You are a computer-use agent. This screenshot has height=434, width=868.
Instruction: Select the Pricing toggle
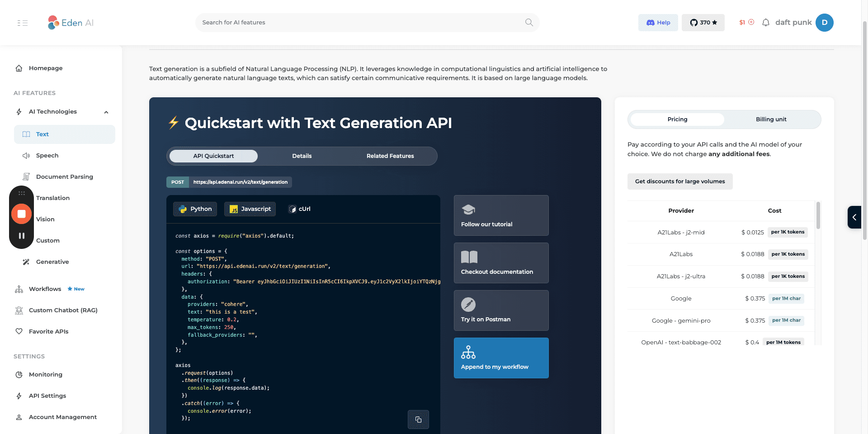pos(677,119)
